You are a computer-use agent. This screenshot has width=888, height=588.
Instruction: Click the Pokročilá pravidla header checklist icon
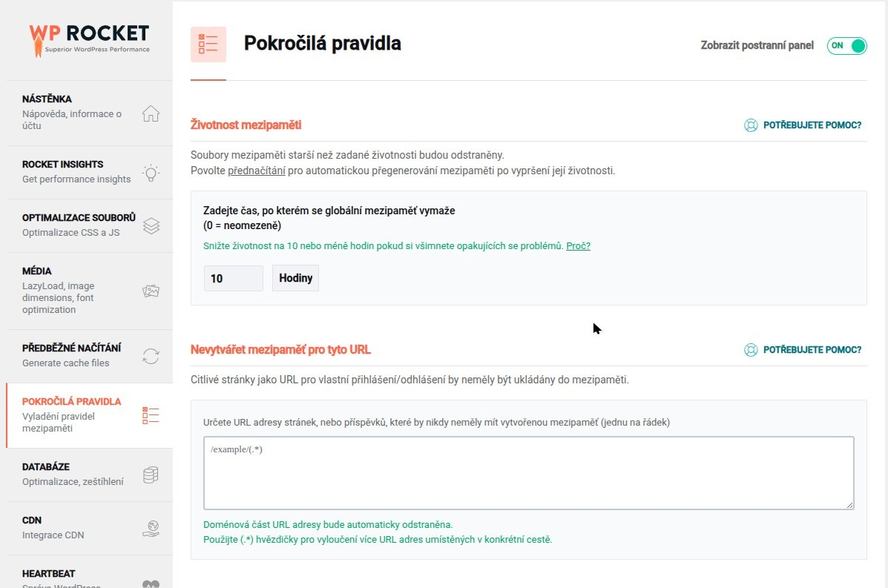click(x=208, y=44)
